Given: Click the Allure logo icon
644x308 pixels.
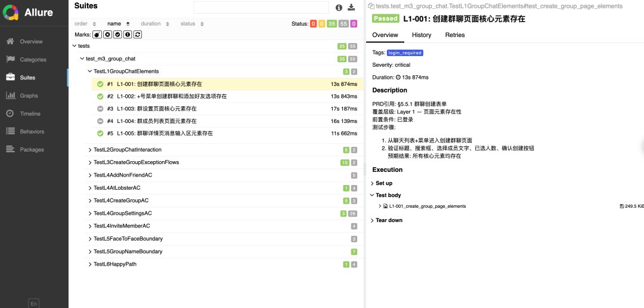Looking at the screenshot, I should point(11,13).
